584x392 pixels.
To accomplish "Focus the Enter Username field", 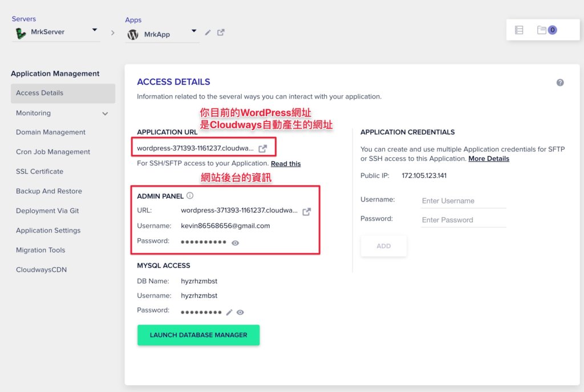I will click(464, 201).
